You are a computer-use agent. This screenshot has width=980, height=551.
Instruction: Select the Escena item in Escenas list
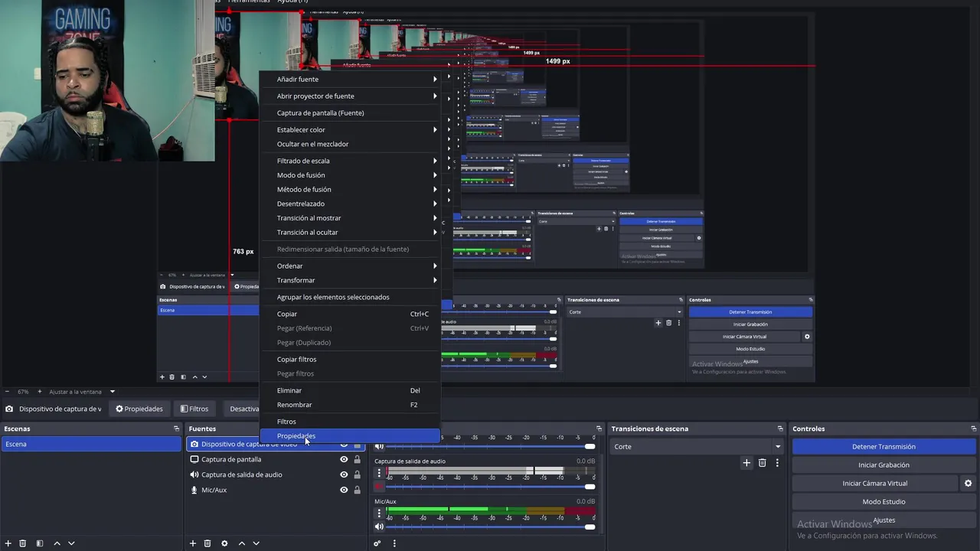point(91,445)
